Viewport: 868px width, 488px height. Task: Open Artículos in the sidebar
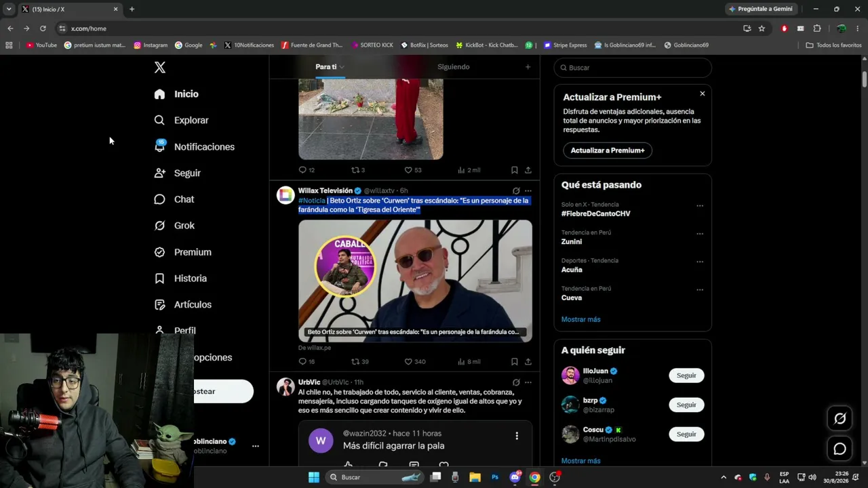pyautogui.click(x=182, y=305)
